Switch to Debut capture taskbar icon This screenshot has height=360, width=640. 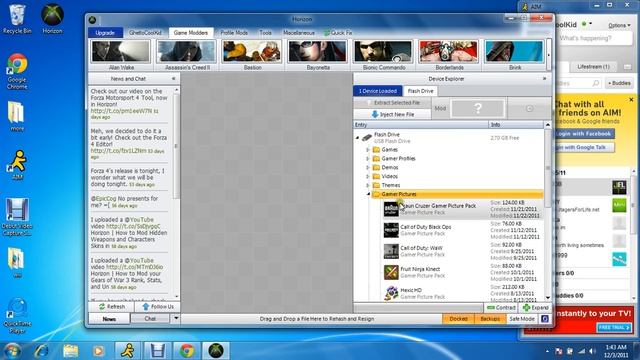tap(157, 351)
